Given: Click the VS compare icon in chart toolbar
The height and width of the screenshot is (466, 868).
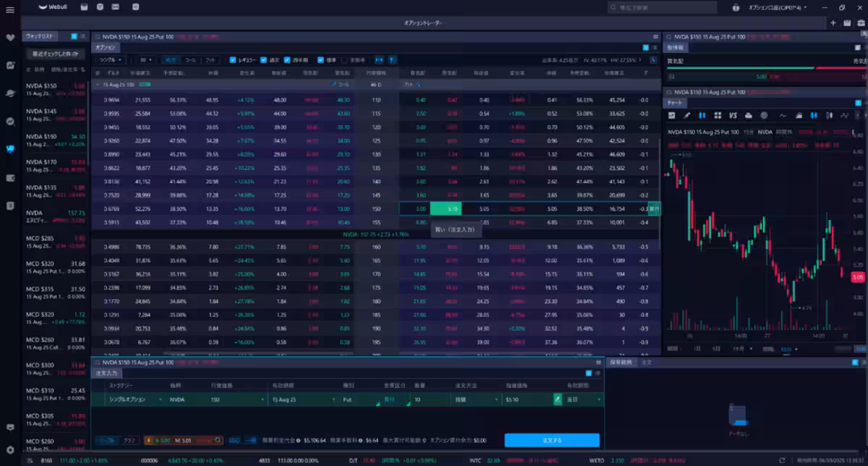Looking at the screenshot, I should pos(733,115).
